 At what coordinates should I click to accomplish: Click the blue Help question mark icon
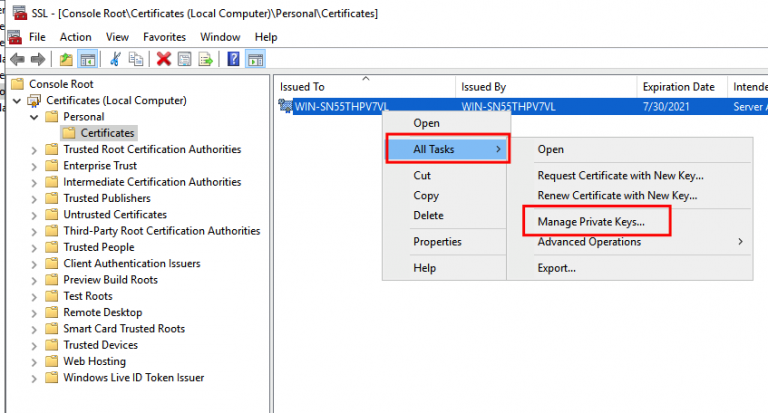[x=234, y=60]
